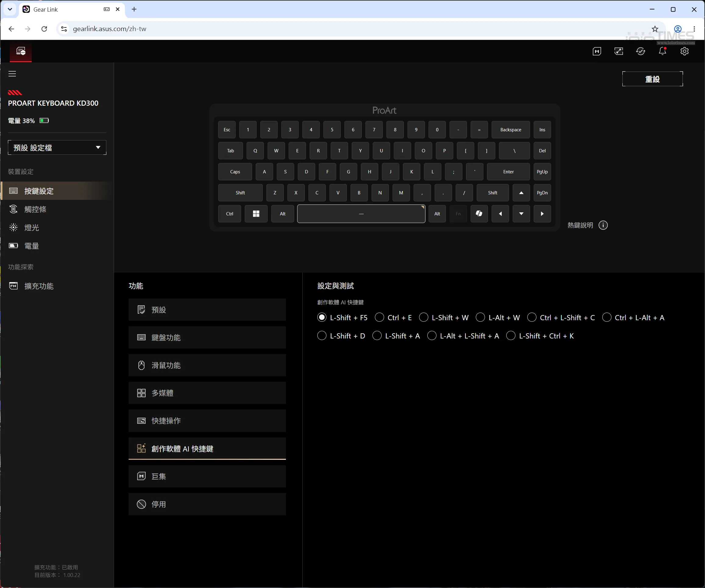Choose the 預設 function option

pyautogui.click(x=207, y=310)
